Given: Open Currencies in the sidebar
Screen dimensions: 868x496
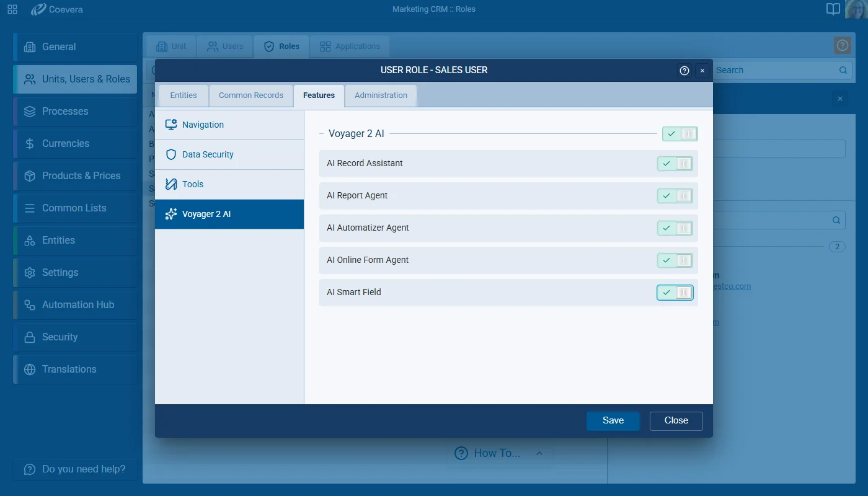Looking at the screenshot, I should coord(75,144).
